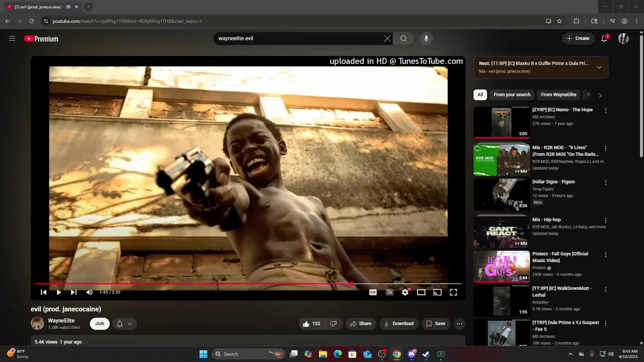
Task: Play the evil video
Action: click(59, 292)
